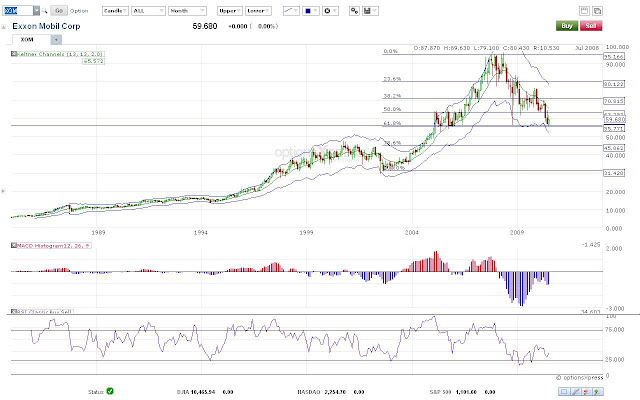Image resolution: width=640 pixels, height=400 pixels.
Task: Open the Candle chart type dropdown
Action: [x=115, y=11]
